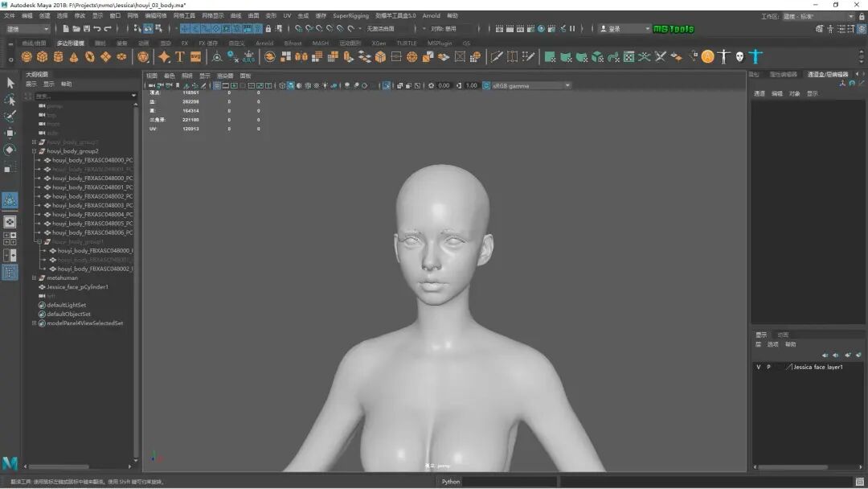868x489 pixels.
Task: Click the SVG import shelf icon
Action: pyautogui.click(x=195, y=57)
